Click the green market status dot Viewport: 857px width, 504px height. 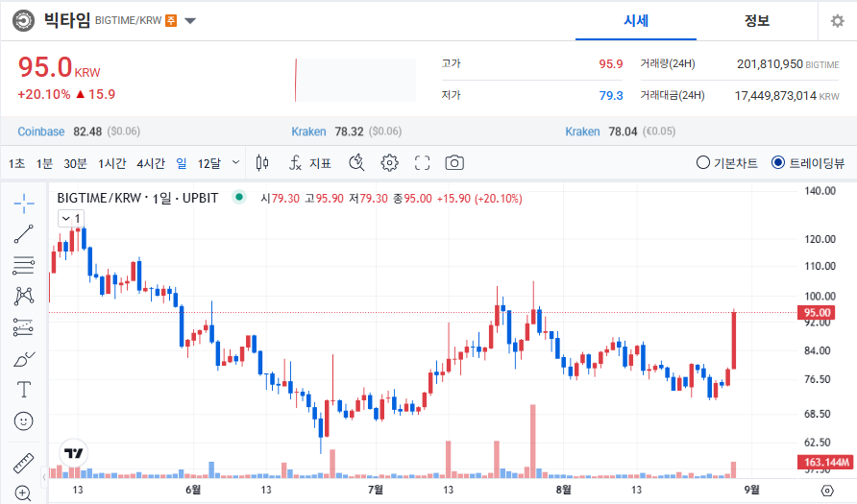click(x=239, y=197)
